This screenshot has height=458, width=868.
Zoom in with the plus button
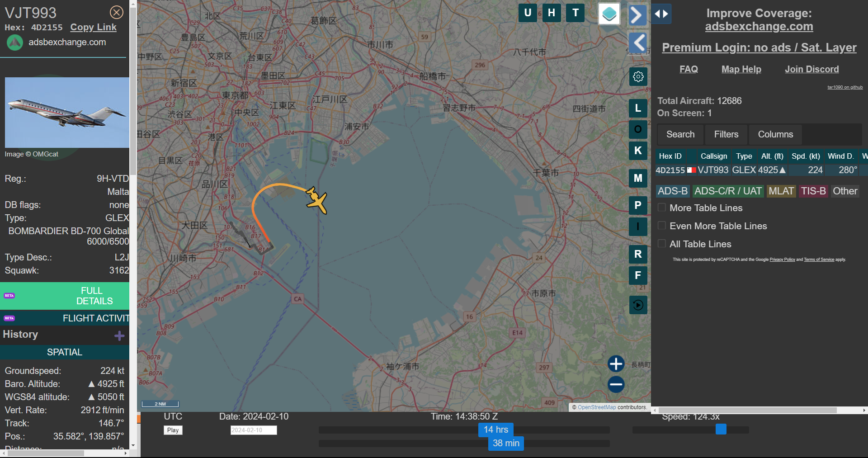tap(616, 364)
